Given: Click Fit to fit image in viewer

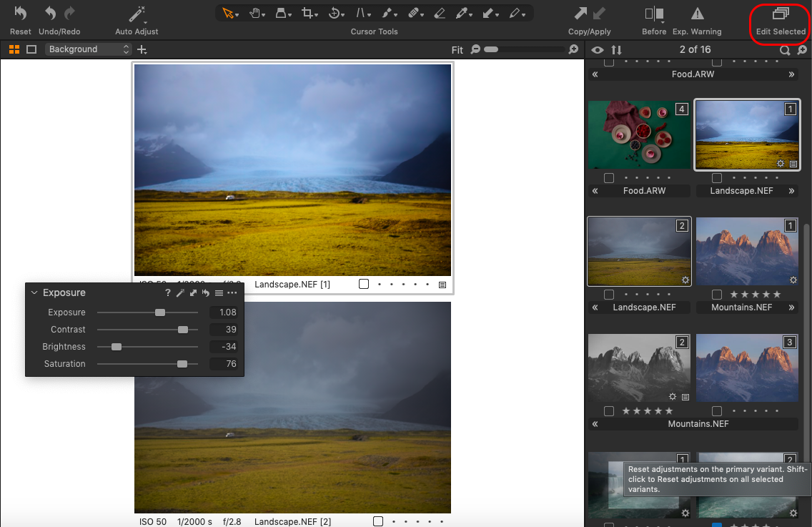Looking at the screenshot, I should click(x=457, y=50).
